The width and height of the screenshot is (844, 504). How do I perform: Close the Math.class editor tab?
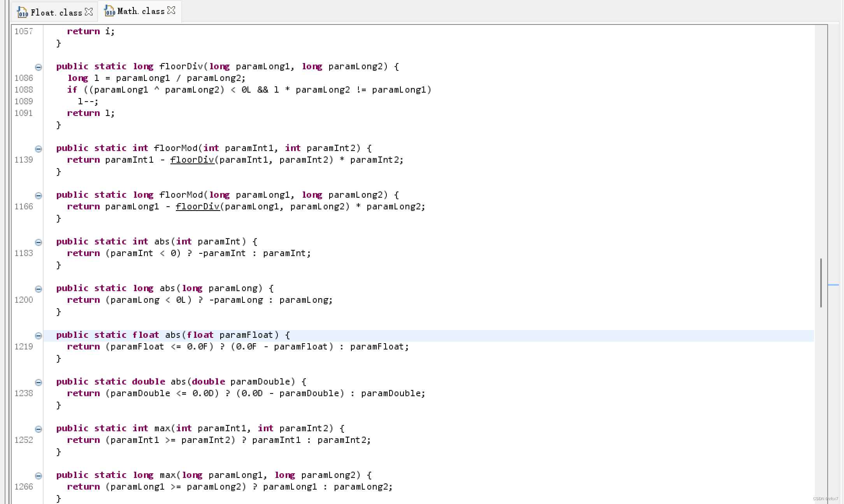coord(171,11)
